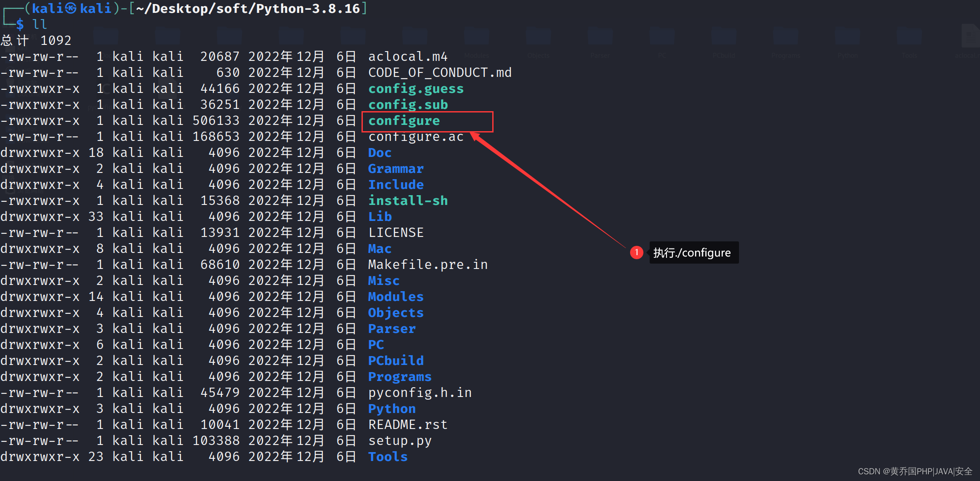
Task: Click the ~/Desktop/soft/Python-3.8.16 path in prompt
Action: (x=248, y=8)
